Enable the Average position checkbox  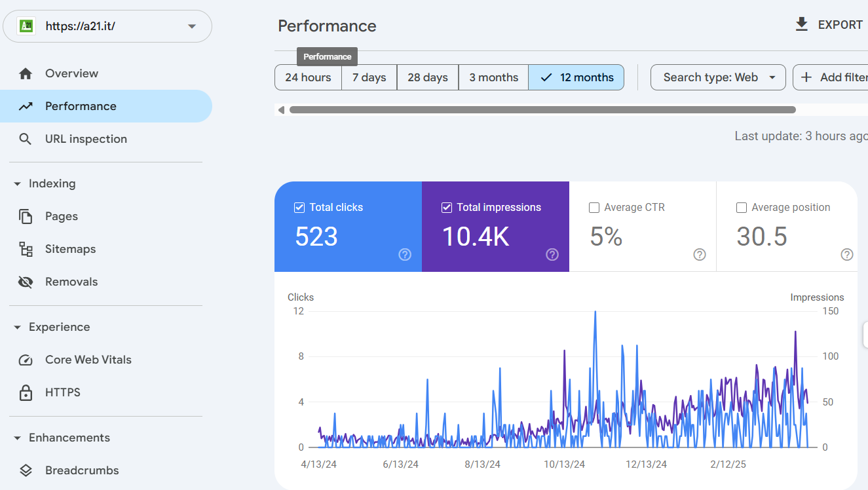(x=742, y=208)
